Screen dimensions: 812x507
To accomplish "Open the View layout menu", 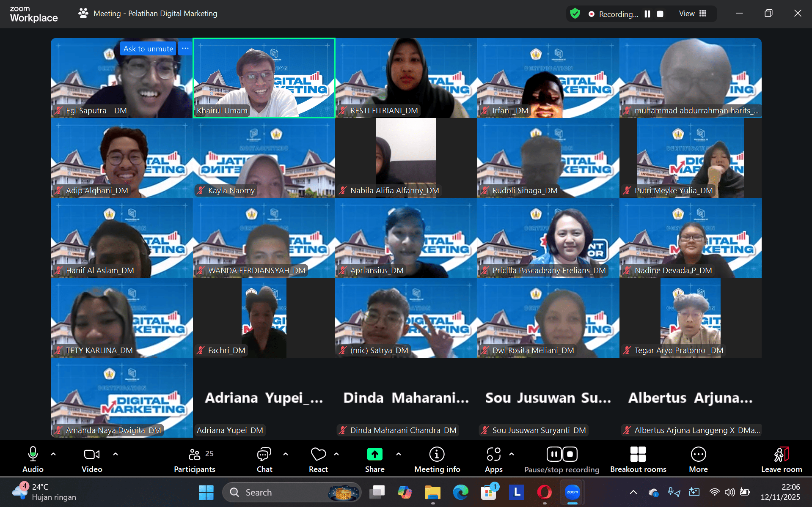I will pos(693,14).
